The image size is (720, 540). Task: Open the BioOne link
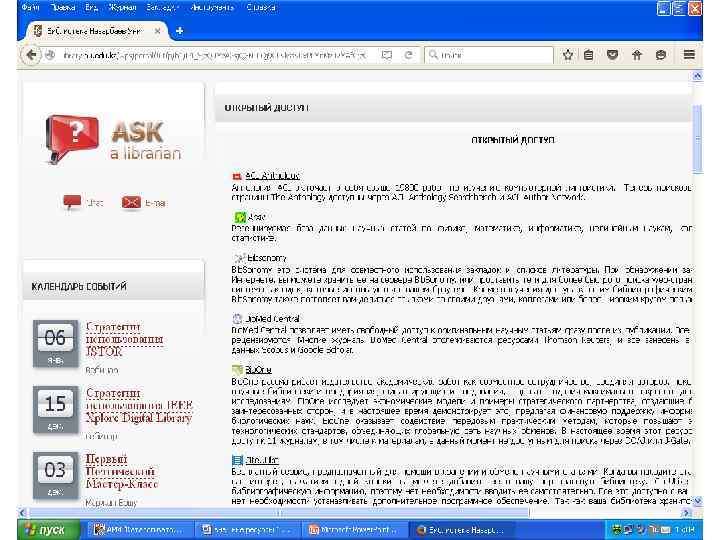[x=258, y=370]
